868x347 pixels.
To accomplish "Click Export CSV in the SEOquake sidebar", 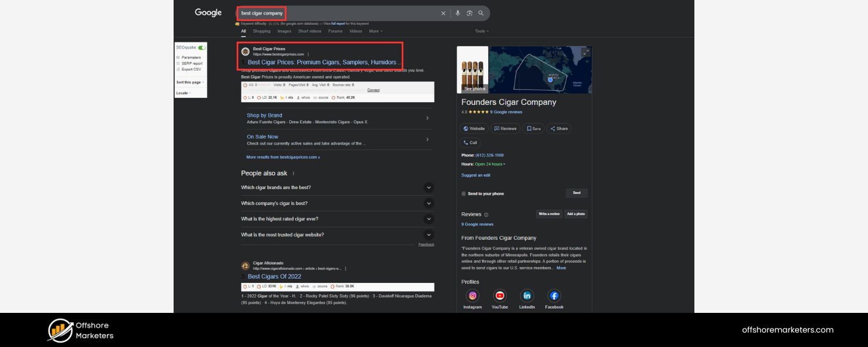I will pyautogui.click(x=191, y=69).
